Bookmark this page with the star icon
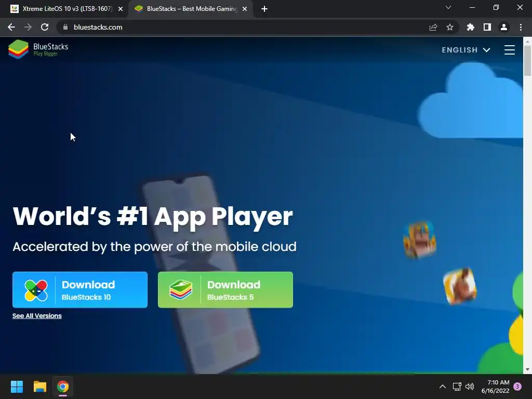 coord(450,27)
